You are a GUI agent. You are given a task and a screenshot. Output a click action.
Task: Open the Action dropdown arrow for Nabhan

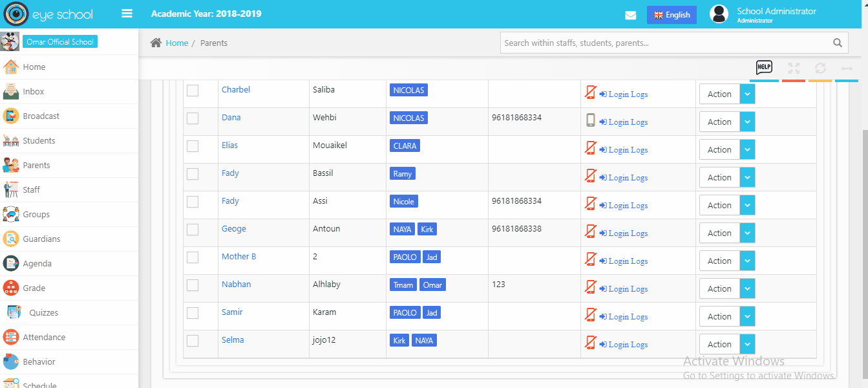(x=747, y=288)
